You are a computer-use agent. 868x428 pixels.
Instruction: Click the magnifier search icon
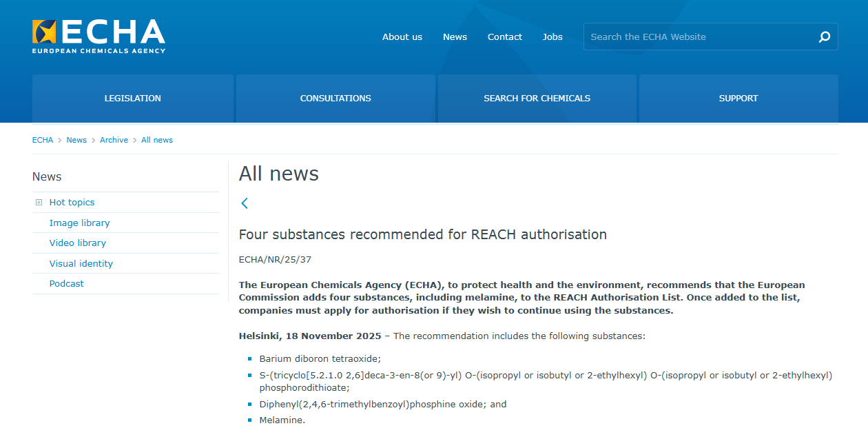click(824, 37)
